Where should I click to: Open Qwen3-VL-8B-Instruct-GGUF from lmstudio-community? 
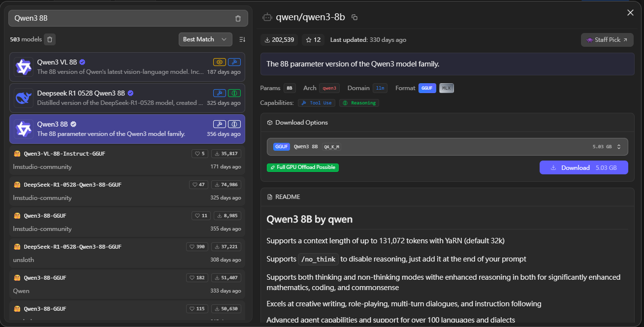(x=127, y=161)
